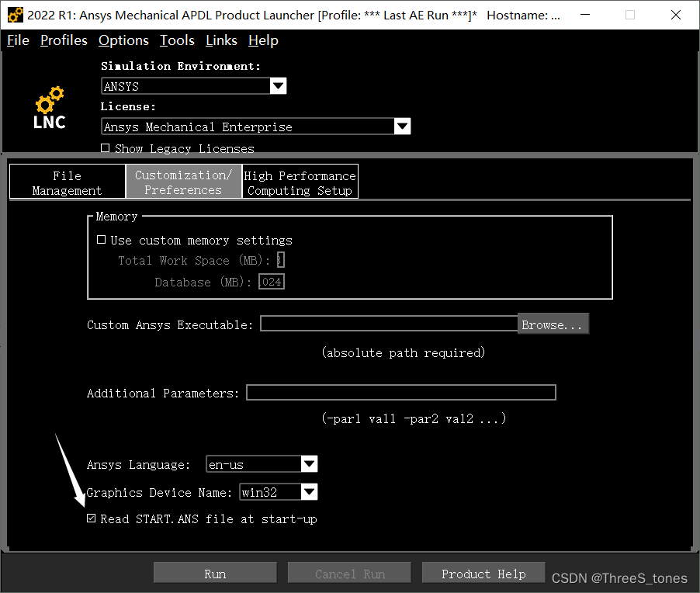Click the Cancel Run button

tap(349, 574)
